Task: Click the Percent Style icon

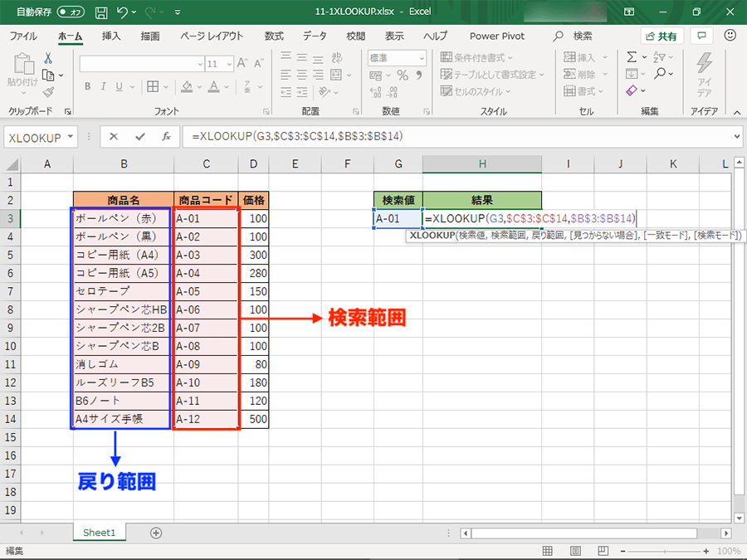Action: (403, 75)
